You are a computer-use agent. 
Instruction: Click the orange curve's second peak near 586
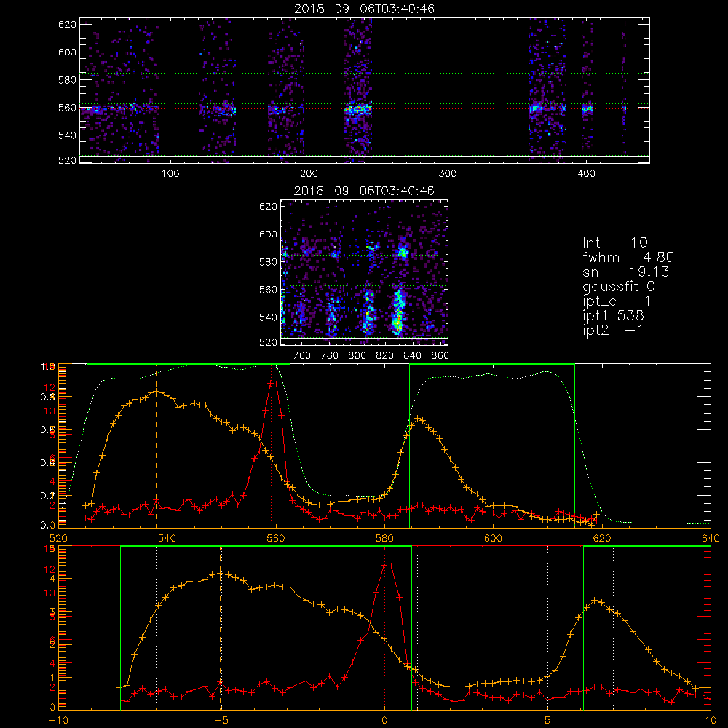click(x=419, y=419)
